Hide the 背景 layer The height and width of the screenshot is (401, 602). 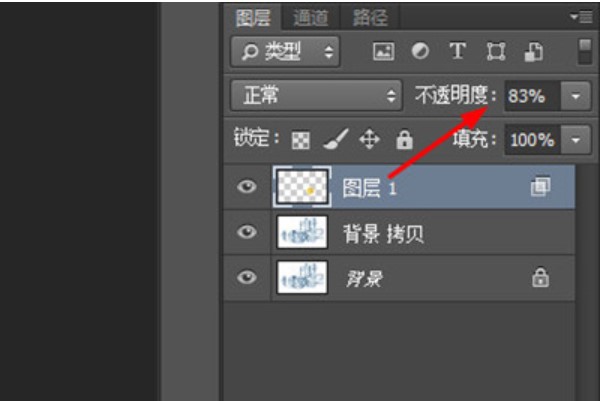246,277
